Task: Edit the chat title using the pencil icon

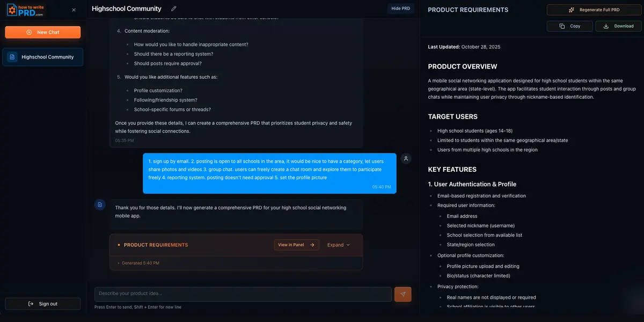Action: 173,9
